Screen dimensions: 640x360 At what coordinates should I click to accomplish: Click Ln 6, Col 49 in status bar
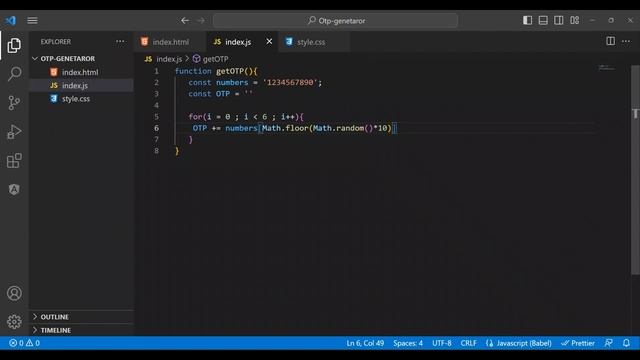pos(365,343)
